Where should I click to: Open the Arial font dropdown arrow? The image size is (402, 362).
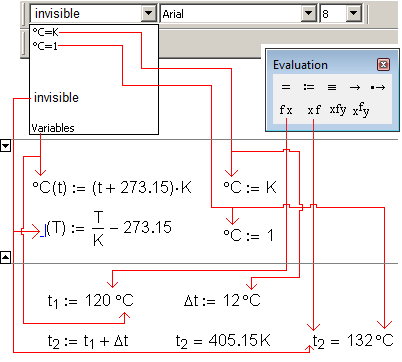(308, 14)
